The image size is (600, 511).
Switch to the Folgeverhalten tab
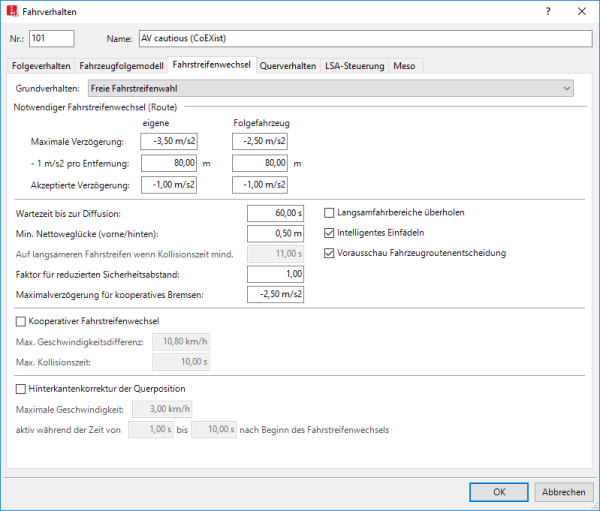[41, 66]
